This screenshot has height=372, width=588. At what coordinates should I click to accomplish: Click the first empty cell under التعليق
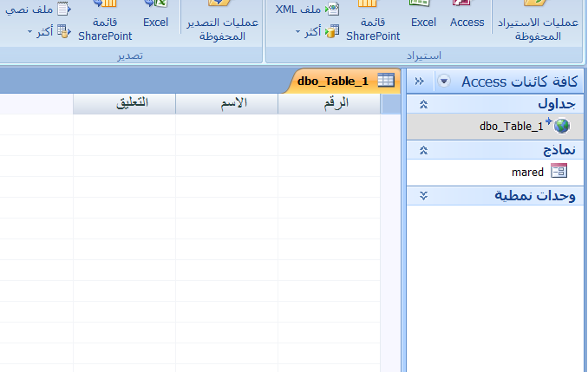[124, 125]
